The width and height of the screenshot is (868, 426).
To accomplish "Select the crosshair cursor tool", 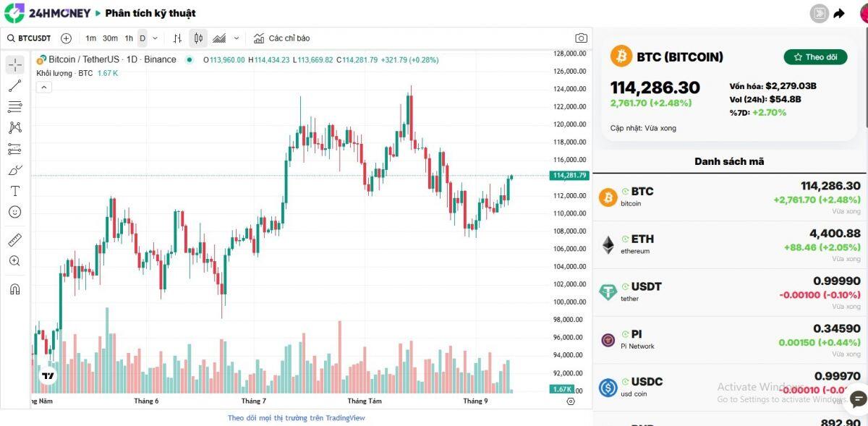I will 15,64.
